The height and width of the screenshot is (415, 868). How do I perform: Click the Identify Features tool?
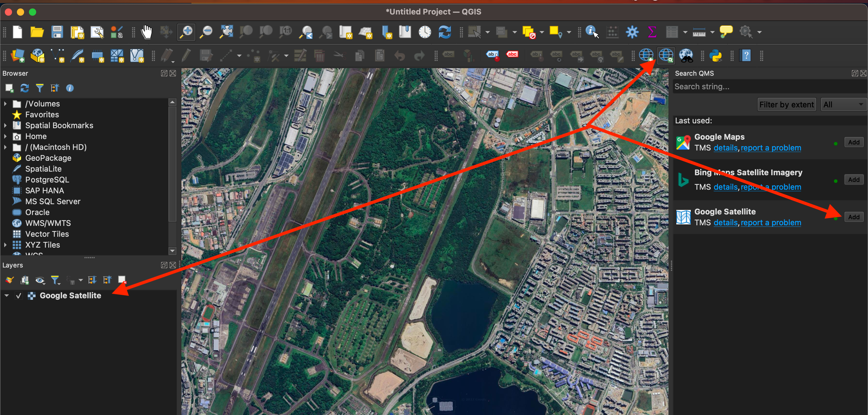click(x=592, y=32)
